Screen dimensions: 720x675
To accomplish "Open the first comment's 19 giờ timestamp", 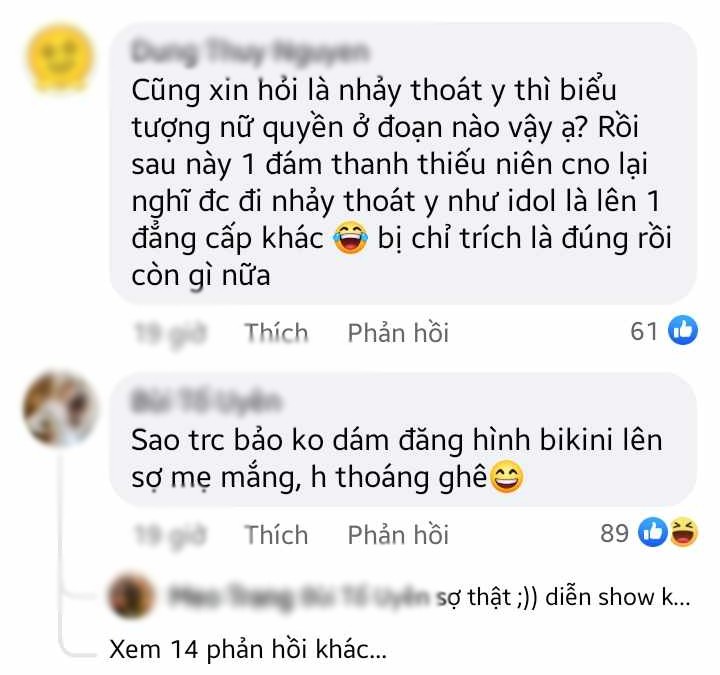I will point(171,333).
